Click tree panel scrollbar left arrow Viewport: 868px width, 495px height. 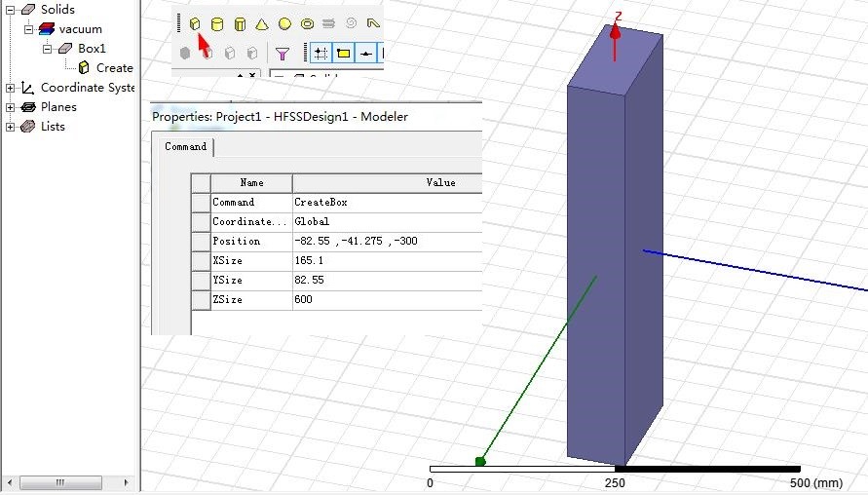(x=10, y=482)
